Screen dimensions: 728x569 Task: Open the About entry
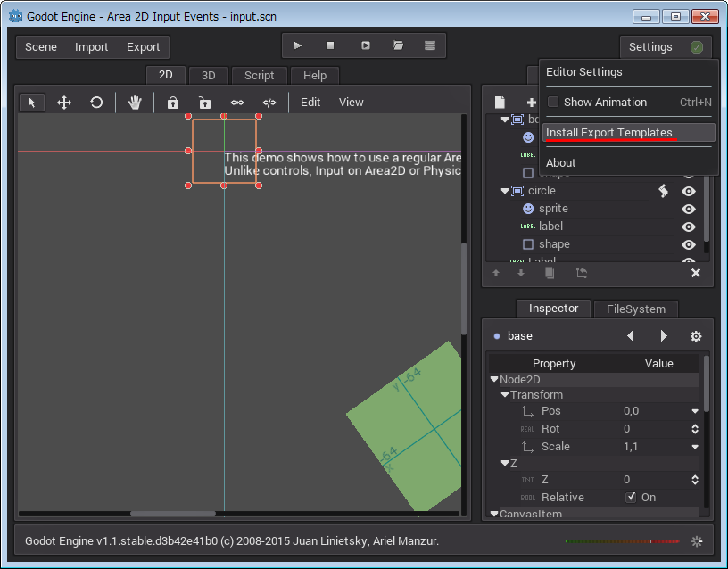(x=629, y=163)
